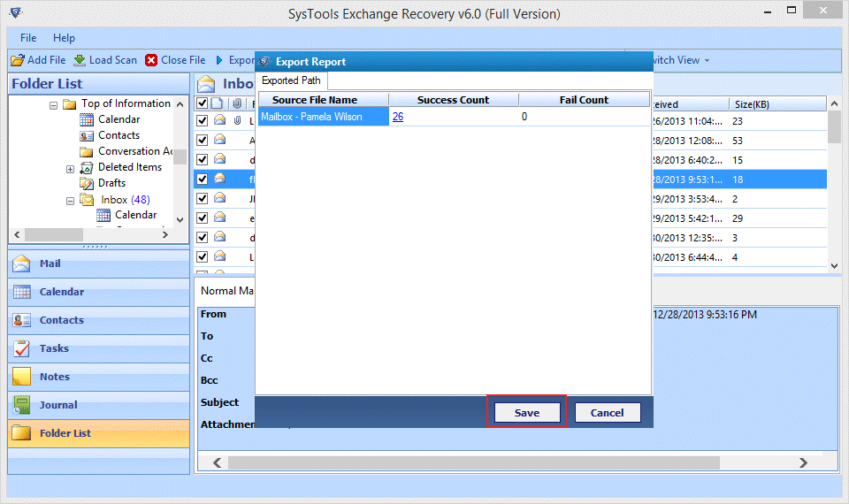849x504 pixels.
Task: Click the Source File Name column header
Action: 324,100
